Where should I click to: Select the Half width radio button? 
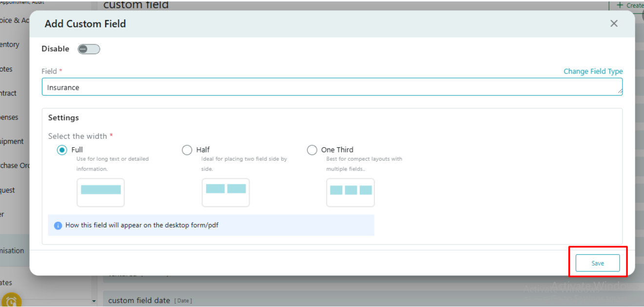coord(187,150)
